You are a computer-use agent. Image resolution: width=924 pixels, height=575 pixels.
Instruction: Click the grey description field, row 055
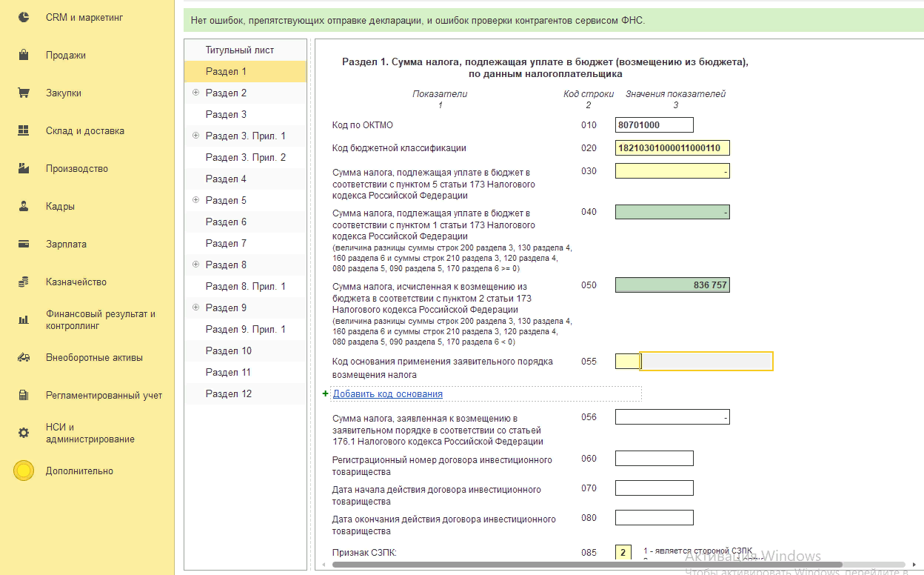coord(706,361)
